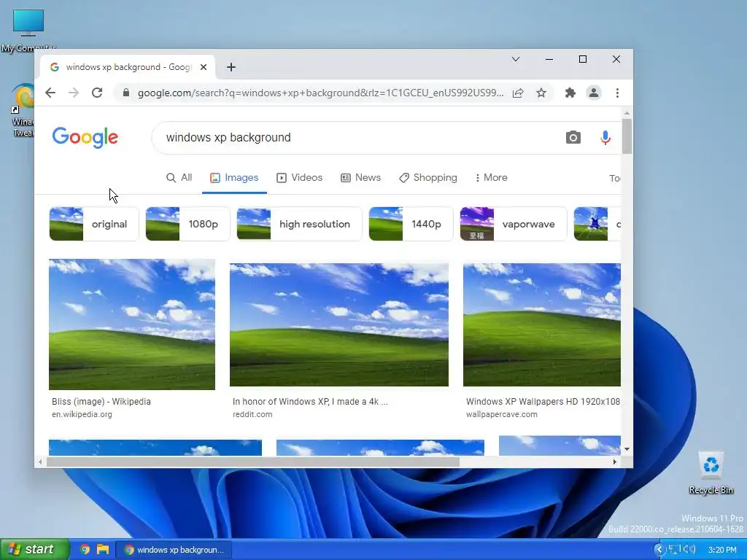Open the News tab
747x560 pixels.
click(x=360, y=178)
